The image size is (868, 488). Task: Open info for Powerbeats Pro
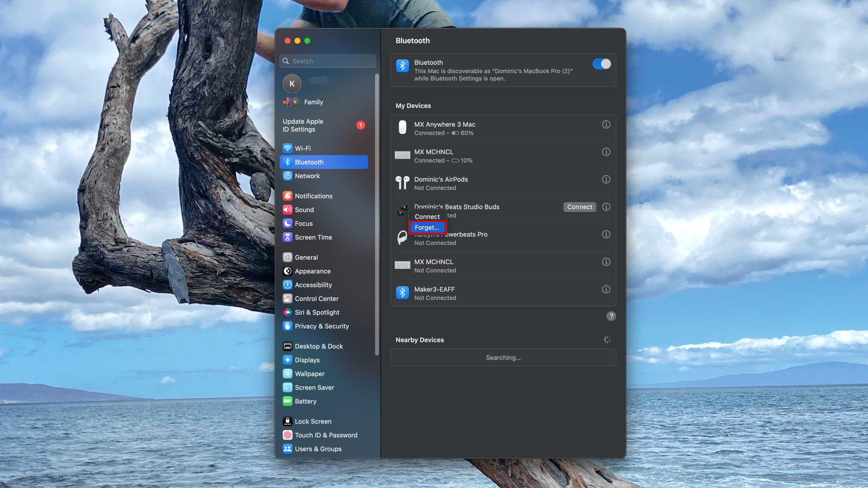click(x=606, y=235)
